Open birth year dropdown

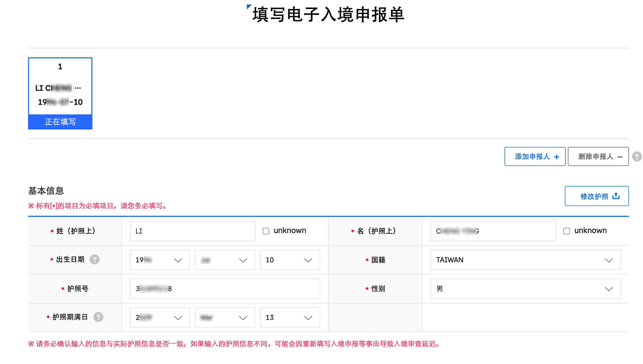(160, 260)
